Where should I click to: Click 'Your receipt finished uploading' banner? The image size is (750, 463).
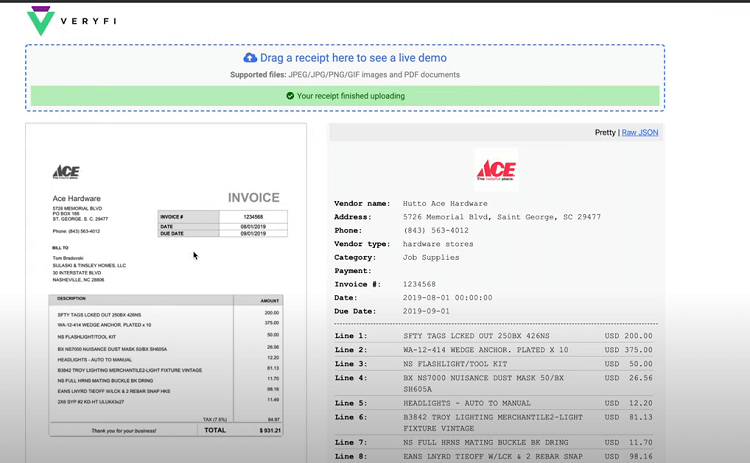[x=345, y=96]
